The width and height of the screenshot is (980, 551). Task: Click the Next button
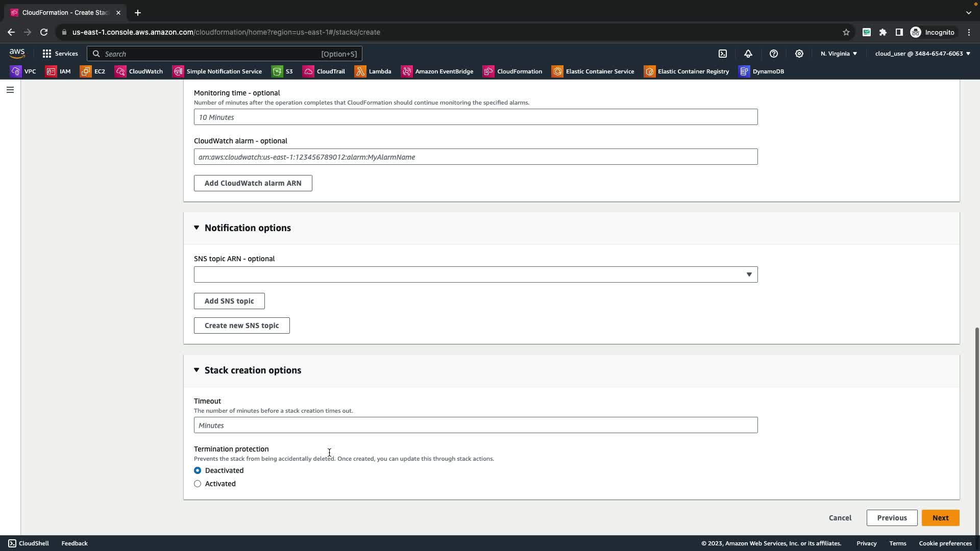pyautogui.click(x=940, y=518)
